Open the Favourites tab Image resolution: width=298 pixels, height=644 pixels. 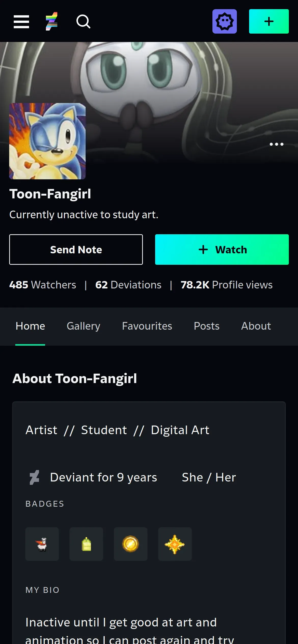(x=147, y=326)
